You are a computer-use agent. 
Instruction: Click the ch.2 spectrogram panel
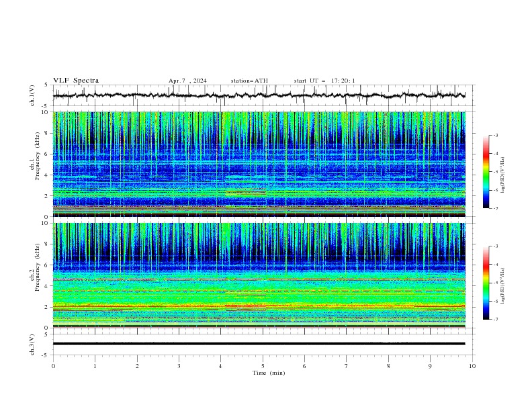(259, 275)
